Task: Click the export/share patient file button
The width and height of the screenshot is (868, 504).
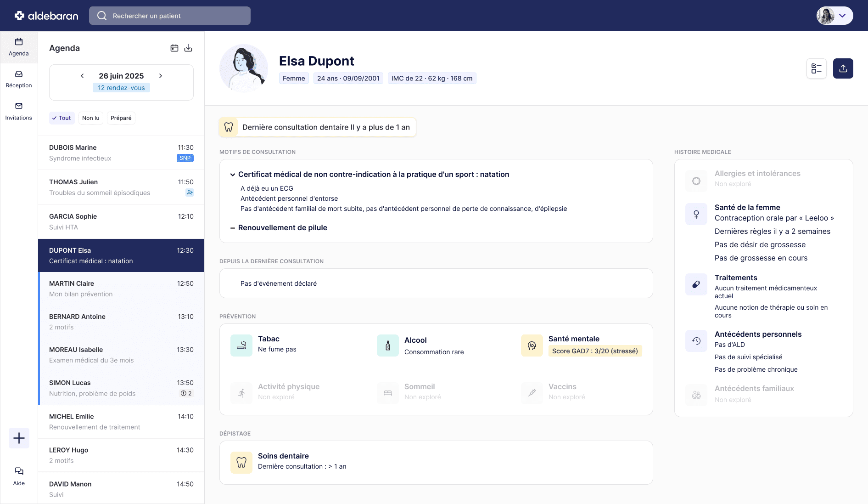Action: (x=843, y=68)
